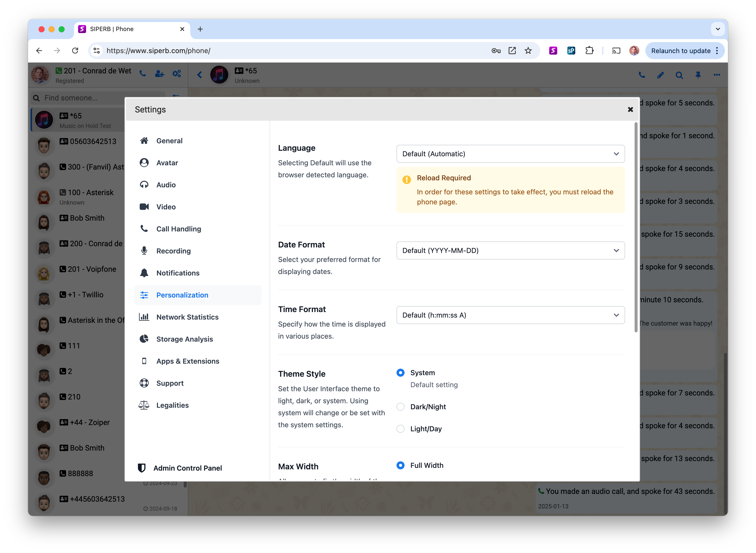756x553 pixels.
Task: Click the settings dialog vertical scrollbar
Action: [x=636, y=228]
